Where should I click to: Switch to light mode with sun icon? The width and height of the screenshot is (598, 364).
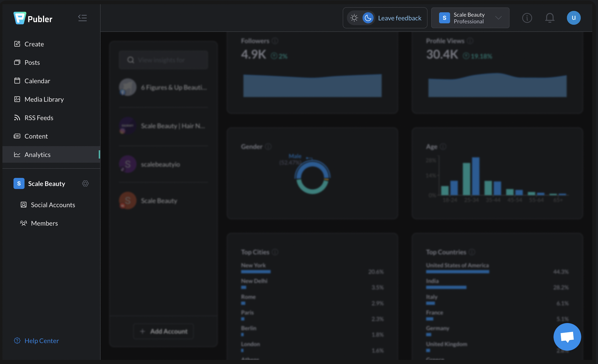(x=354, y=18)
